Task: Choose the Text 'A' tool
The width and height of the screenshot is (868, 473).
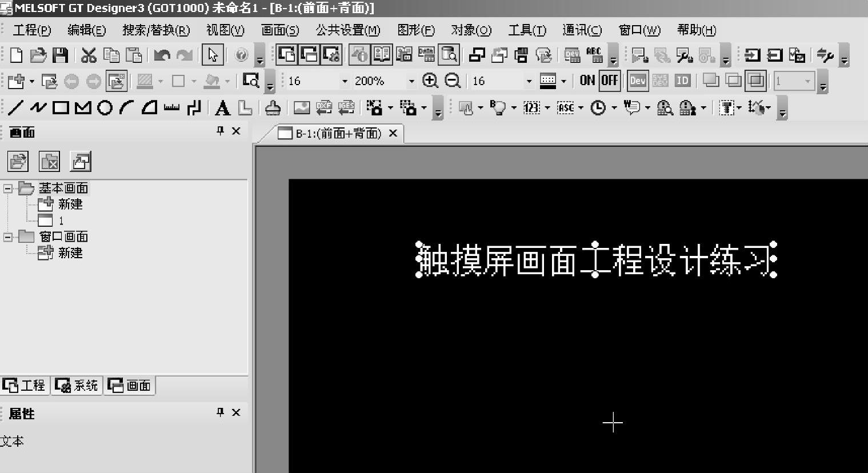Action: 222,107
